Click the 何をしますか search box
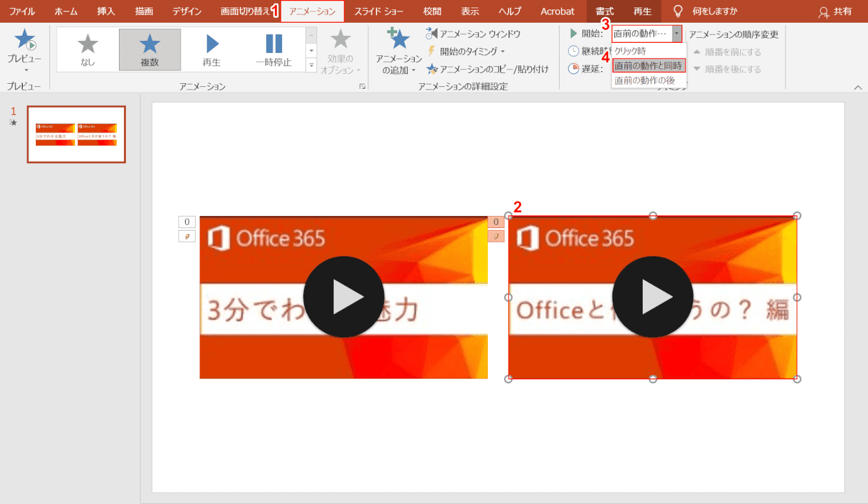The image size is (868, 504). 714,11
